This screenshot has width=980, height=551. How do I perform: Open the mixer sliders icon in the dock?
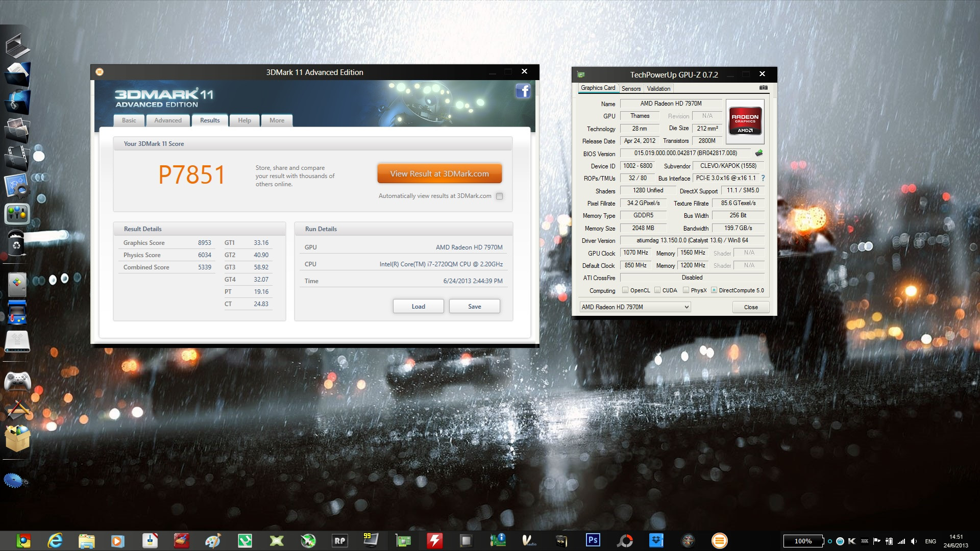pyautogui.click(x=17, y=213)
